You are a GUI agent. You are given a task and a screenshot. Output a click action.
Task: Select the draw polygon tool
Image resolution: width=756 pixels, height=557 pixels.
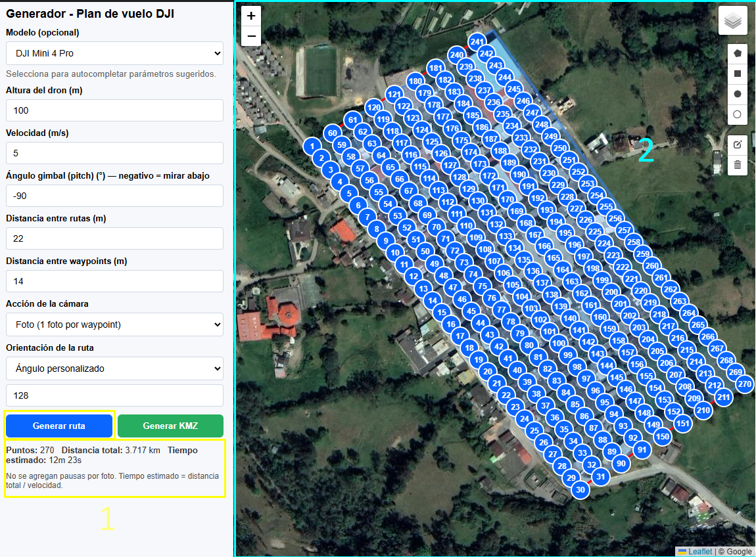[738, 54]
